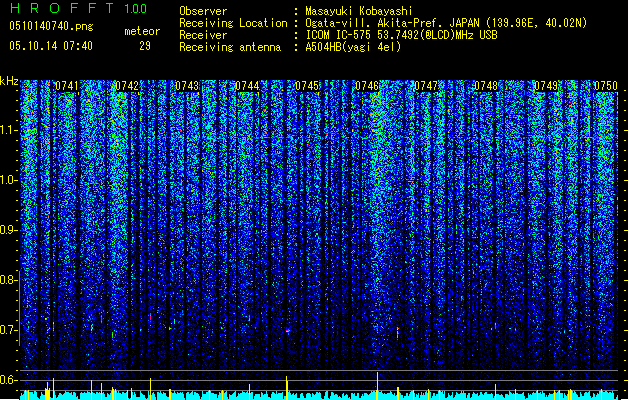
Task: Click the 0745 time marker
Action: click(x=307, y=86)
